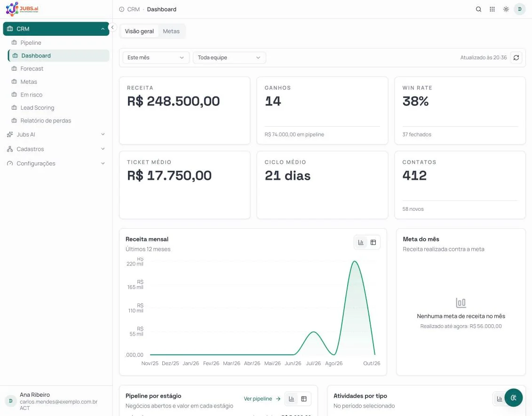Click the Out/26 axis label
Image resolution: width=532 pixels, height=416 pixels.
(x=372, y=363)
